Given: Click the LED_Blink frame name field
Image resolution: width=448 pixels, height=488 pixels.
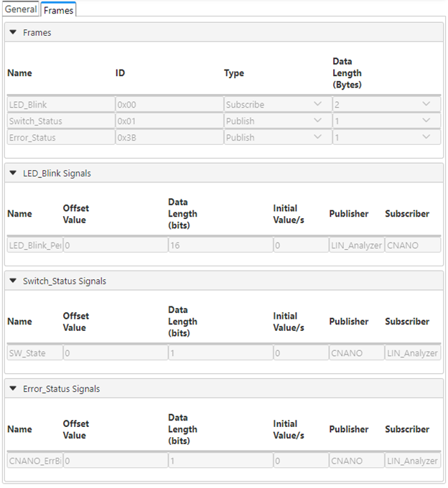Looking at the screenshot, I should click(60, 105).
